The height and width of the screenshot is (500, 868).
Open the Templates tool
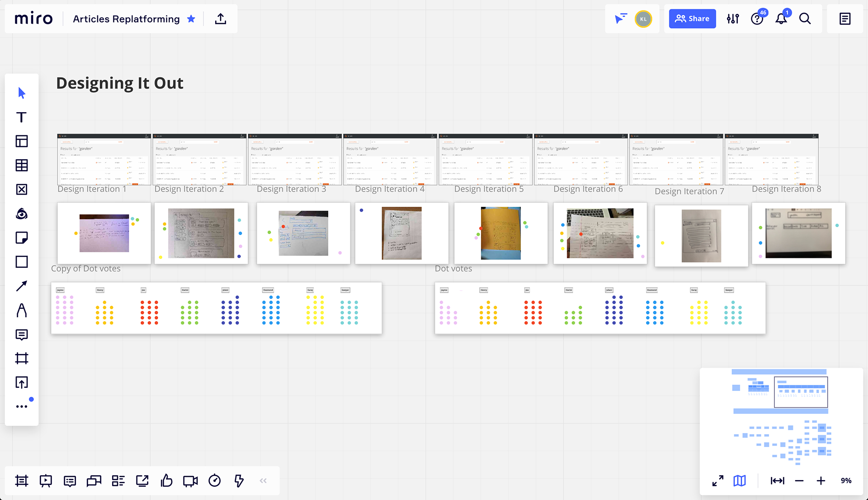21,141
